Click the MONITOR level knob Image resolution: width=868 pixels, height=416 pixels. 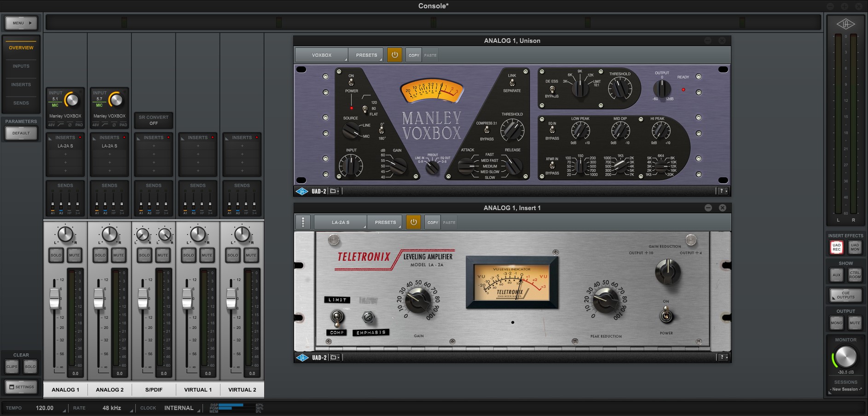click(846, 357)
